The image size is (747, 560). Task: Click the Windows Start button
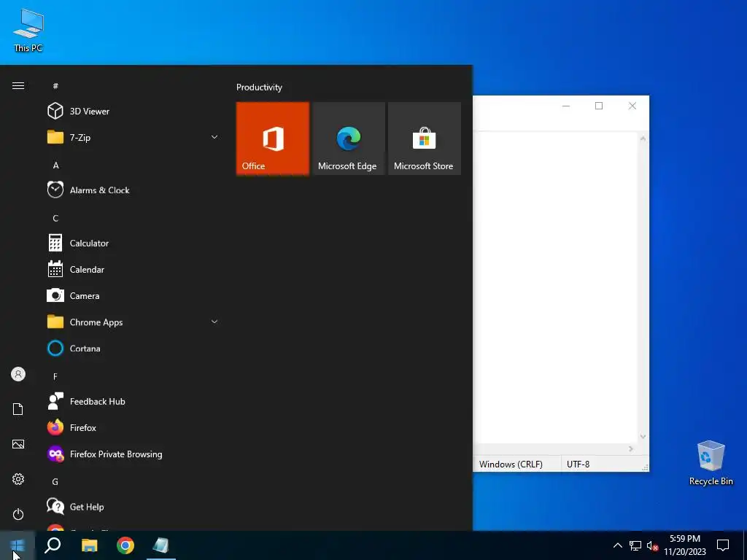coord(18,545)
